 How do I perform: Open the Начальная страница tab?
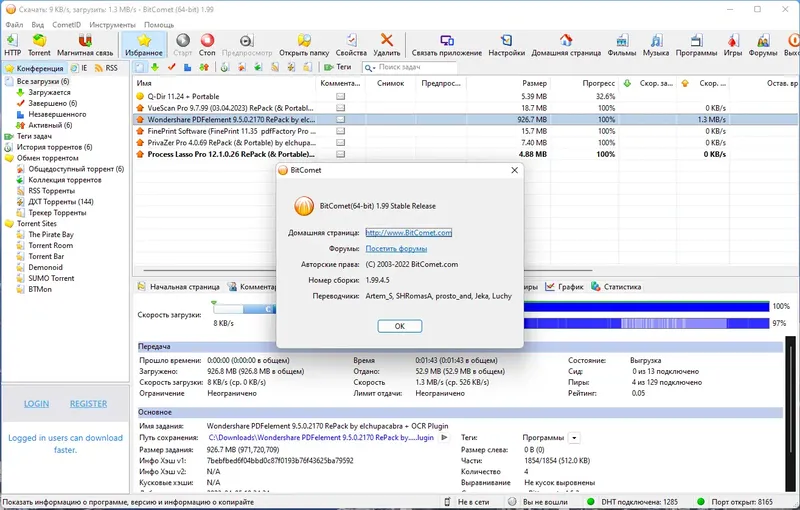coord(179,287)
